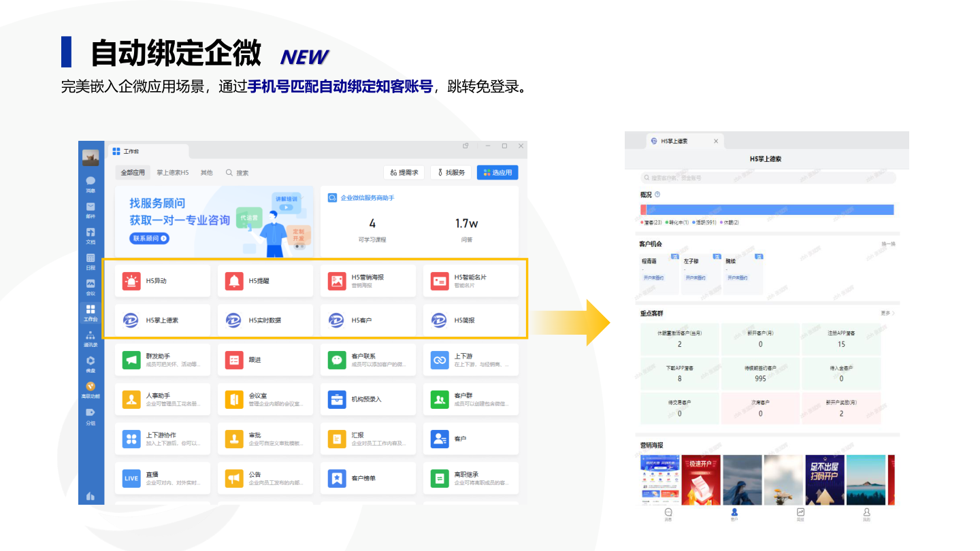Open the 客户榜单 app
Screen dimensions: 980x551
[x=368, y=478]
